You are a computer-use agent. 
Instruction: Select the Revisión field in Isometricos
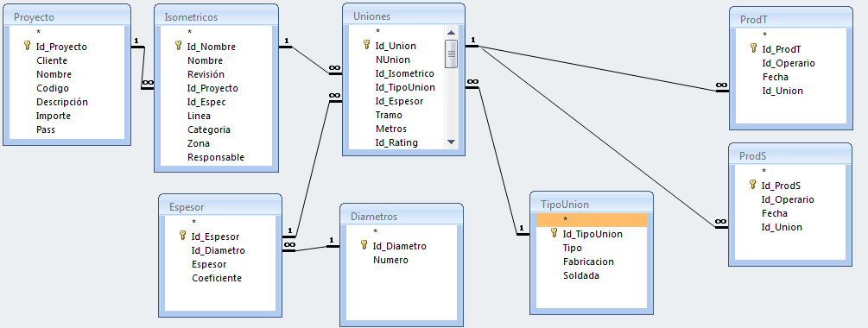(206, 74)
